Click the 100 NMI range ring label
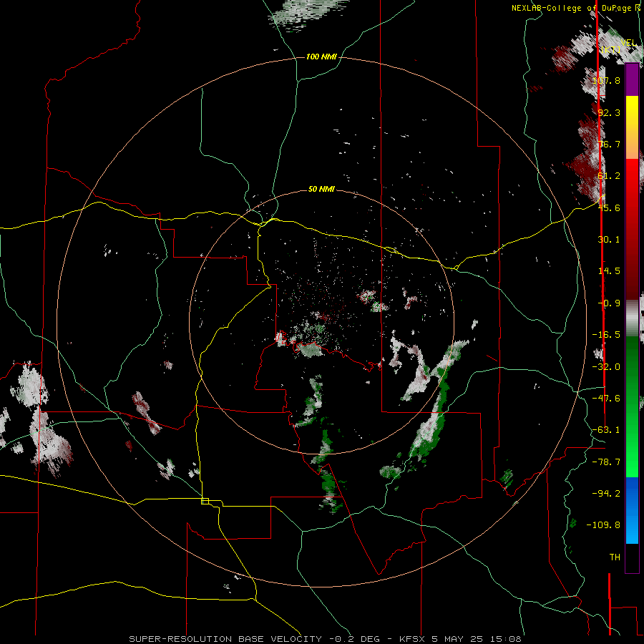Screen dimensions: 644x644 pos(321,57)
